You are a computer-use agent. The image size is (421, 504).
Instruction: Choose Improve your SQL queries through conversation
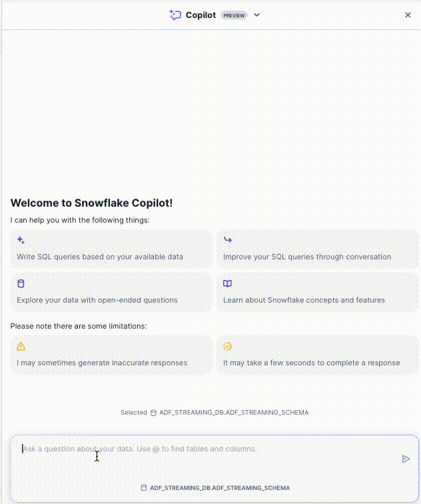318,249
